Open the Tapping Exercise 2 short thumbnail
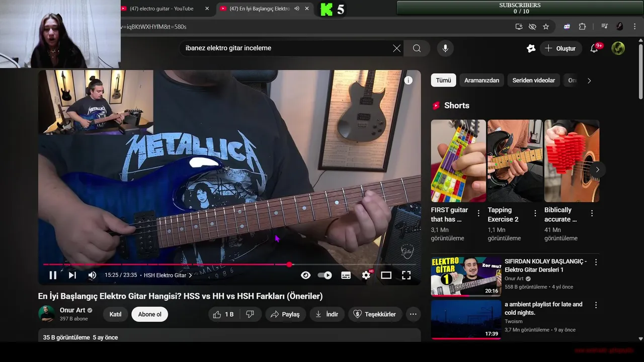This screenshot has height=362, width=644. coord(515,161)
